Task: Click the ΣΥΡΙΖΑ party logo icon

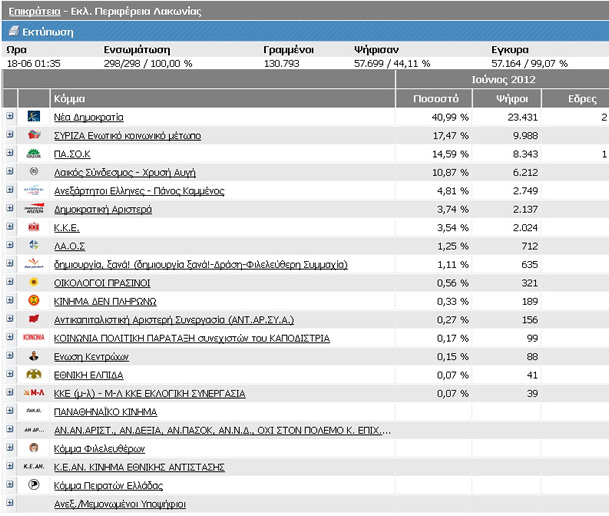Action: click(x=34, y=135)
